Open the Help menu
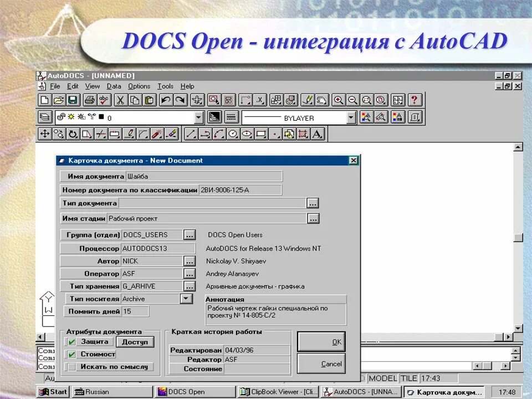The image size is (532, 399). [x=187, y=86]
